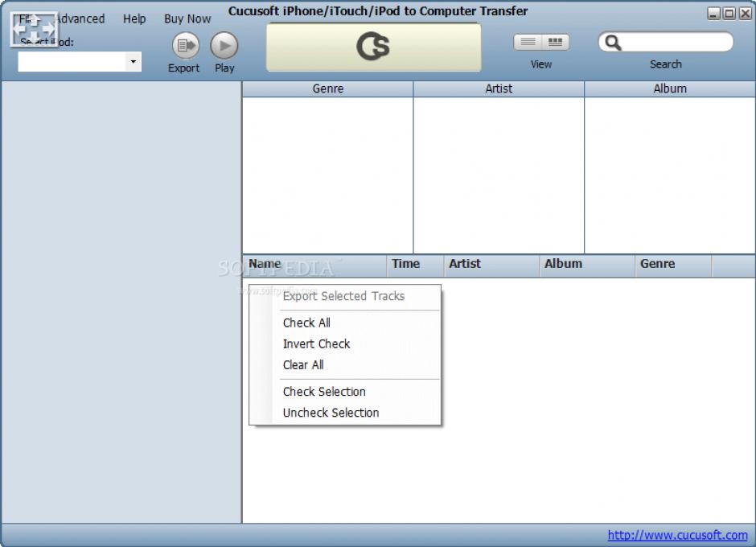
Task: Sort track list by Artist column
Action: tap(491, 265)
